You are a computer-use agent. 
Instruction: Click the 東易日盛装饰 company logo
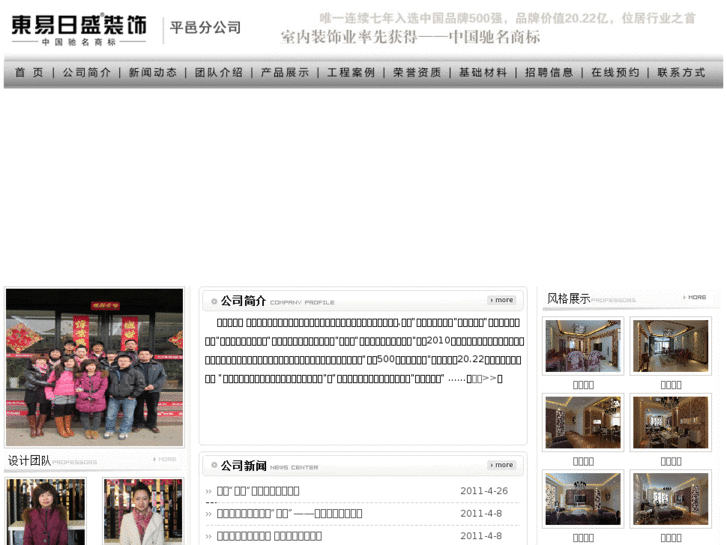pyautogui.click(x=79, y=30)
